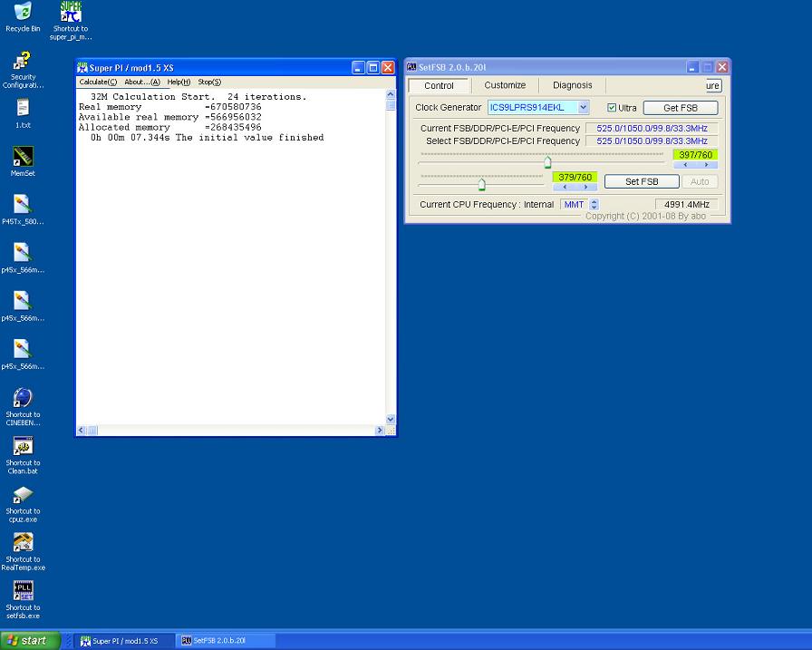Minimize the SetFSB window
Screen dimensions: 812x650
point(693,67)
